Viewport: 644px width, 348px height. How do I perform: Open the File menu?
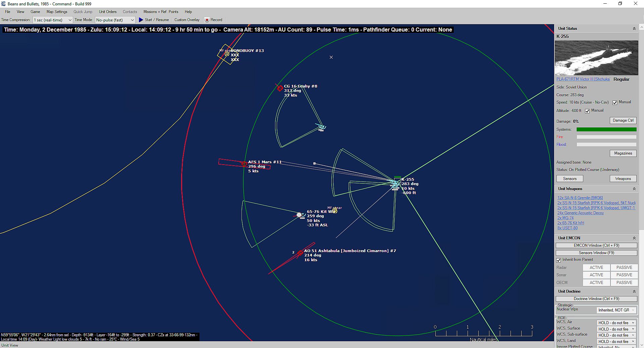tap(7, 12)
